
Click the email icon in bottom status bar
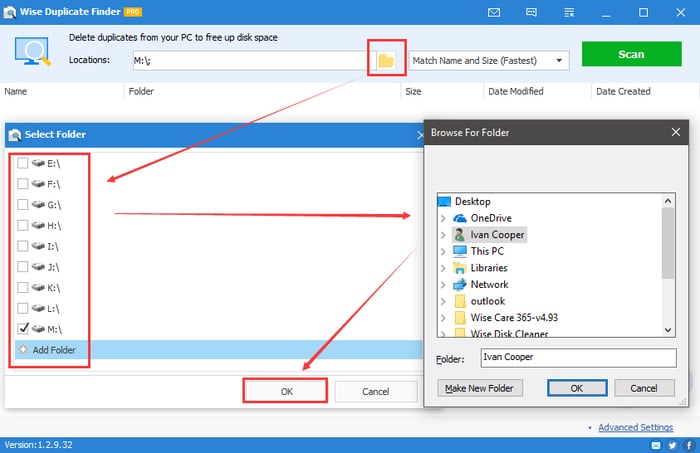657,444
